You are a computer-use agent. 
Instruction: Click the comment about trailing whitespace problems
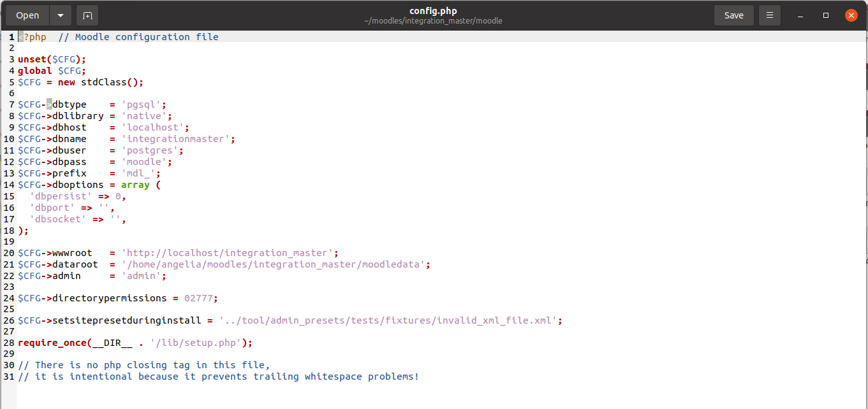coord(219,377)
